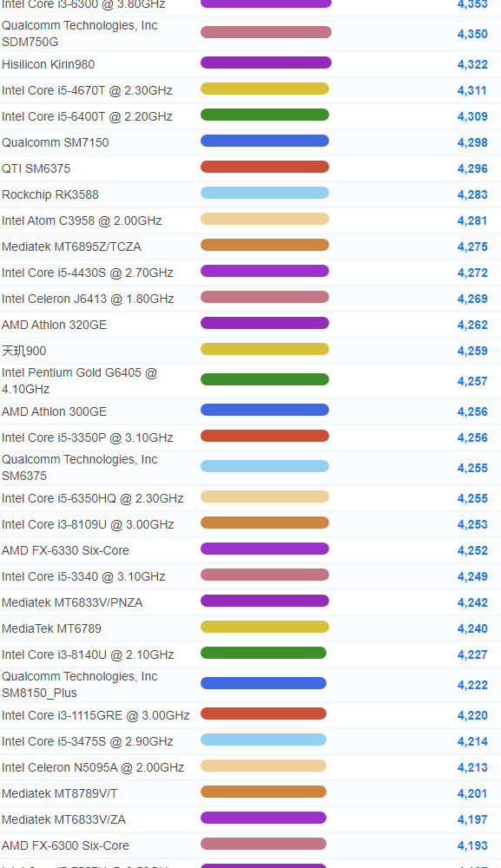This screenshot has width=501, height=868.
Task: Click the Qualcomm SM8150_Plus name
Action: point(80,685)
